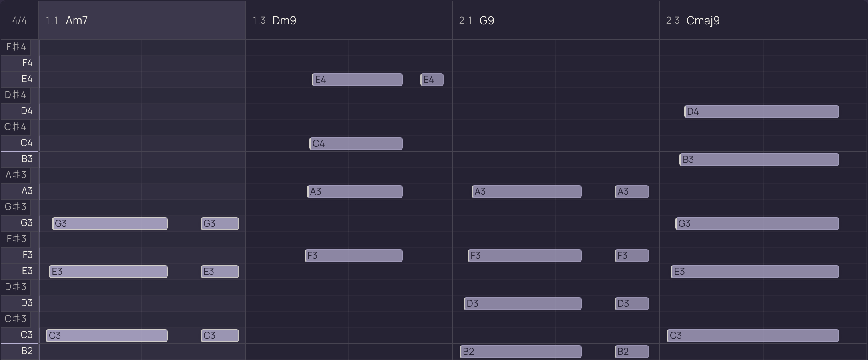Image resolution: width=868 pixels, height=360 pixels.
Task: Select the Cmaj9 chord header
Action: [x=763, y=20]
